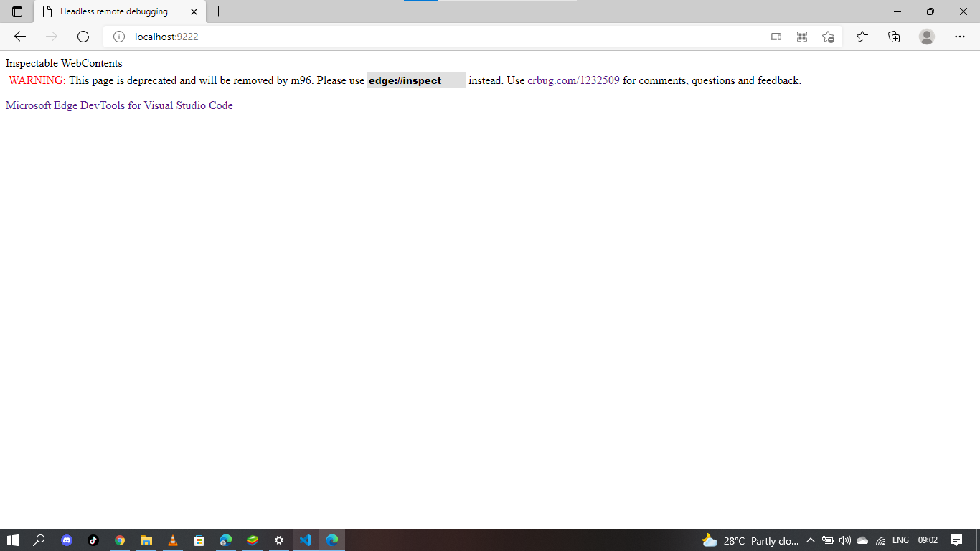
Task: Click inside the address bar input field
Action: 359,37
